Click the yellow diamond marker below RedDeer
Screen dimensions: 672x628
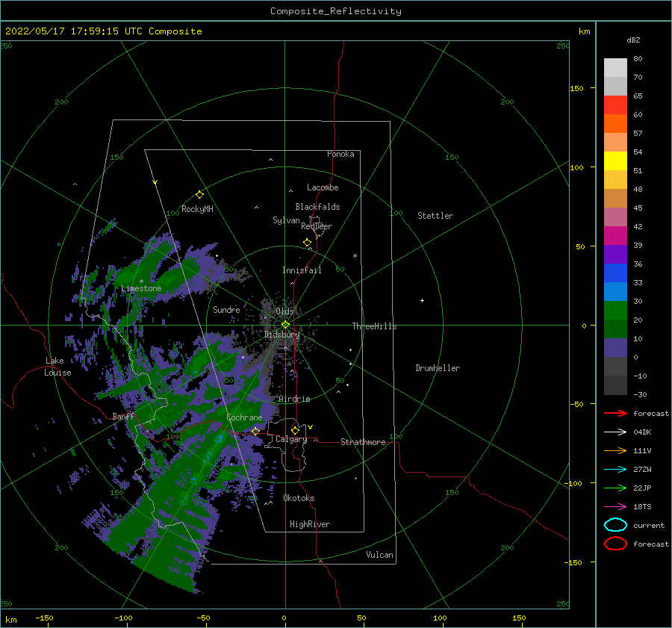pos(307,243)
